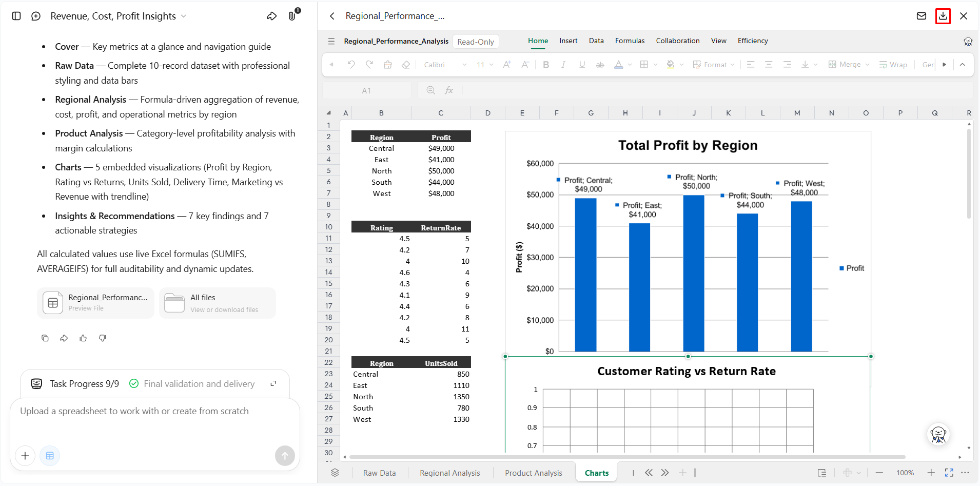Open Regional_Performance preview file card

pyautogui.click(x=95, y=303)
